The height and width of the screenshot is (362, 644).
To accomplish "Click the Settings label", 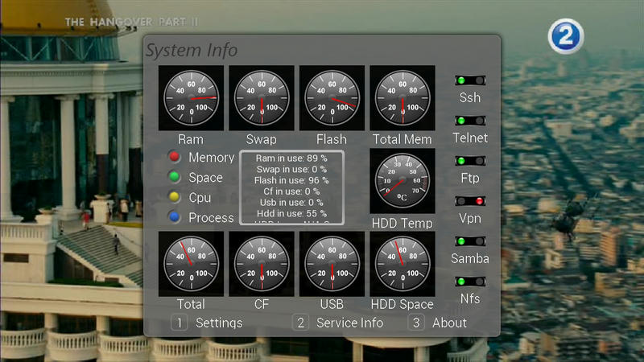I will pos(219,323).
